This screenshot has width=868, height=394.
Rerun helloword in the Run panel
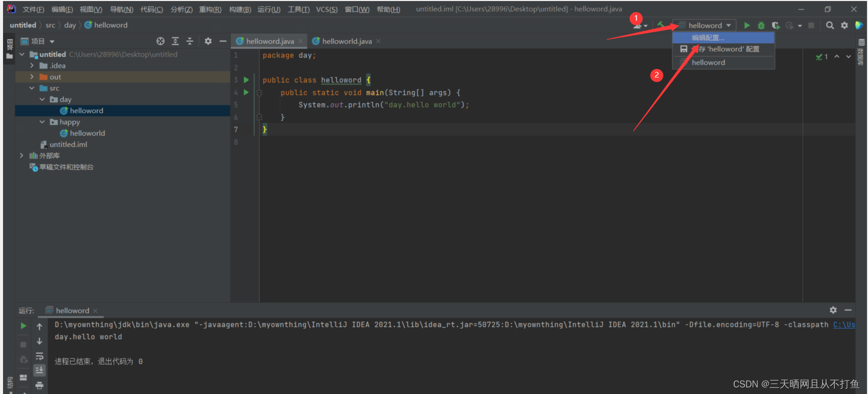coord(23,326)
